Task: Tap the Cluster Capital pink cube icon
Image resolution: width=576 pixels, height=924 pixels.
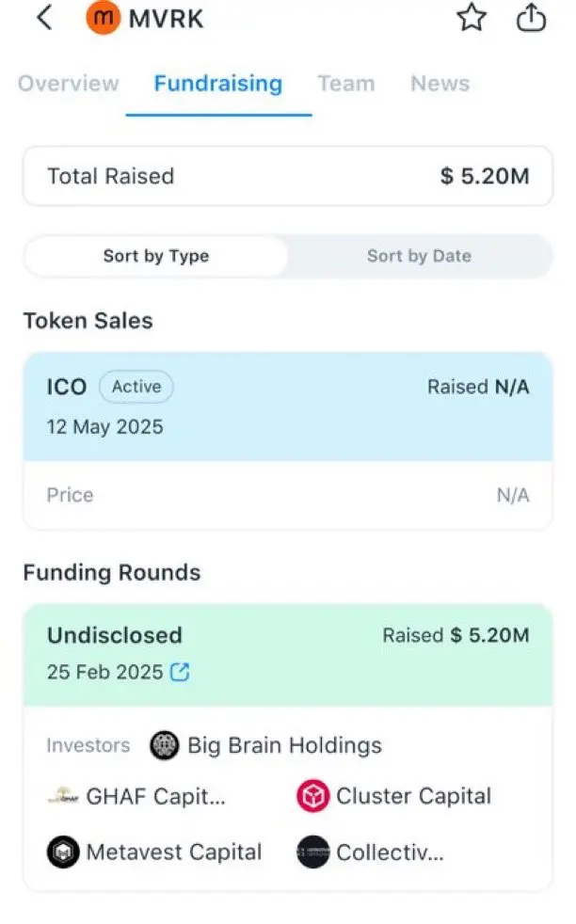Action: 312,796
